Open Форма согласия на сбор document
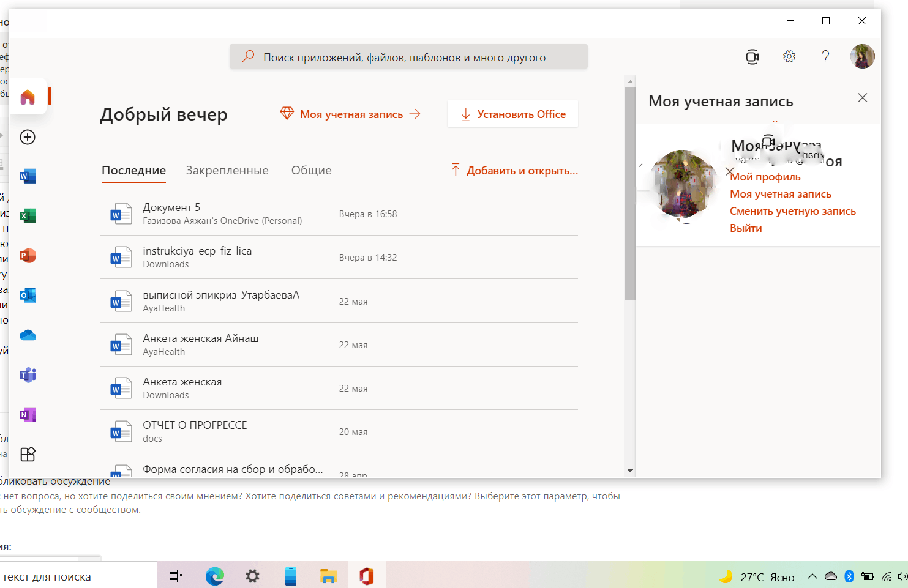Viewport: 908px width, 588px height. 339,466
